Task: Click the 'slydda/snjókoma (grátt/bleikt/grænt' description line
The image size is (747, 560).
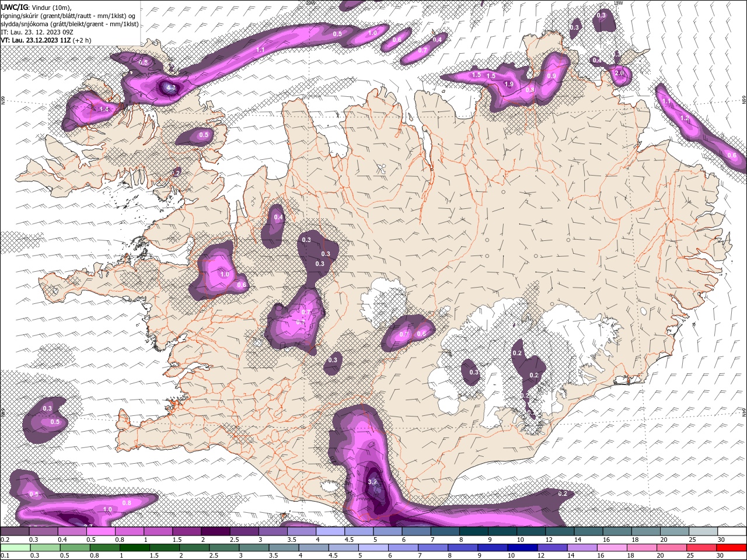Action: (69, 23)
